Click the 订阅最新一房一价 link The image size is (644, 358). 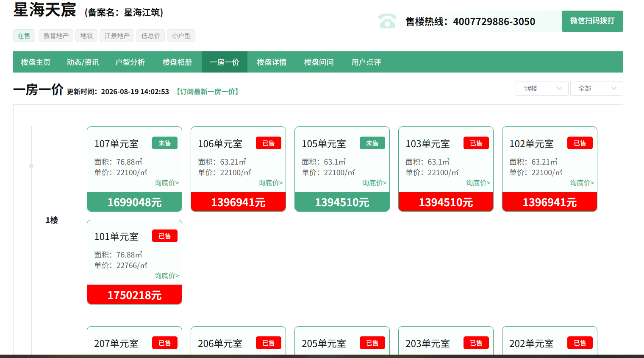tap(208, 92)
